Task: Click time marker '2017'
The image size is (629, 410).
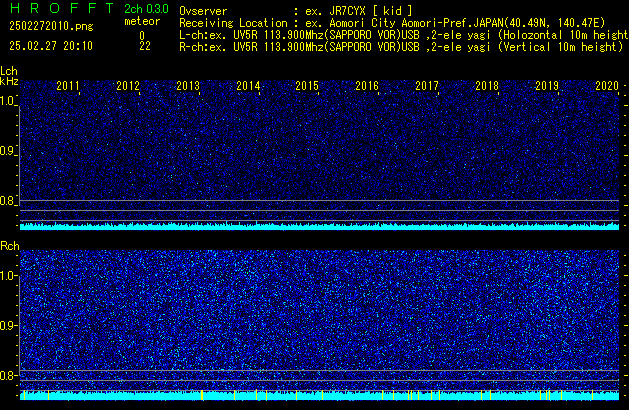Action: [427, 86]
